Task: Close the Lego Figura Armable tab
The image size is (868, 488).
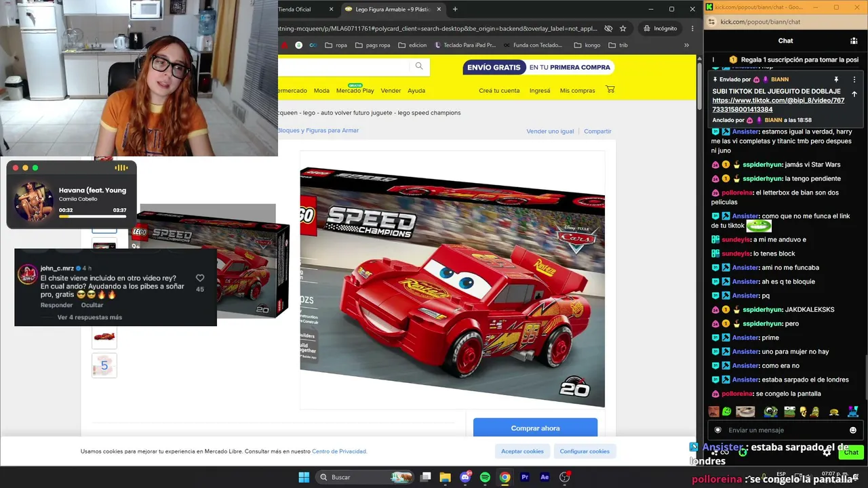Action: point(439,9)
